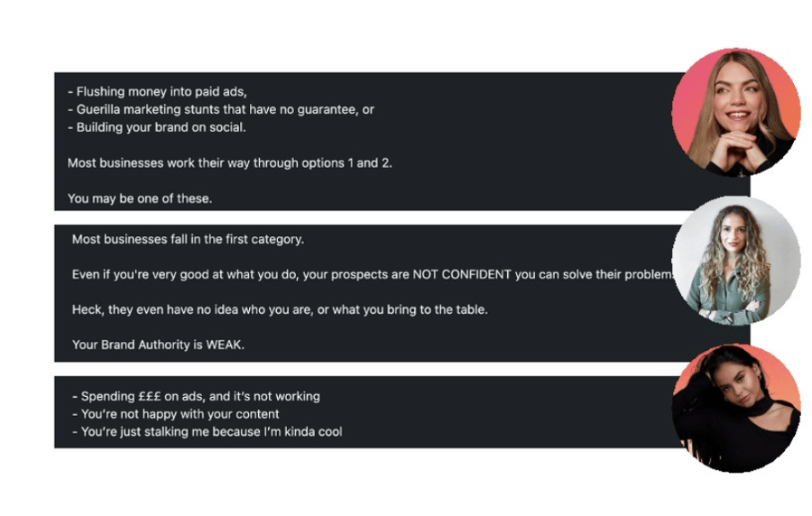Select the 'Guerilla marketing stunts' bullet line
The width and height of the screenshot is (812, 516).
click(221, 110)
